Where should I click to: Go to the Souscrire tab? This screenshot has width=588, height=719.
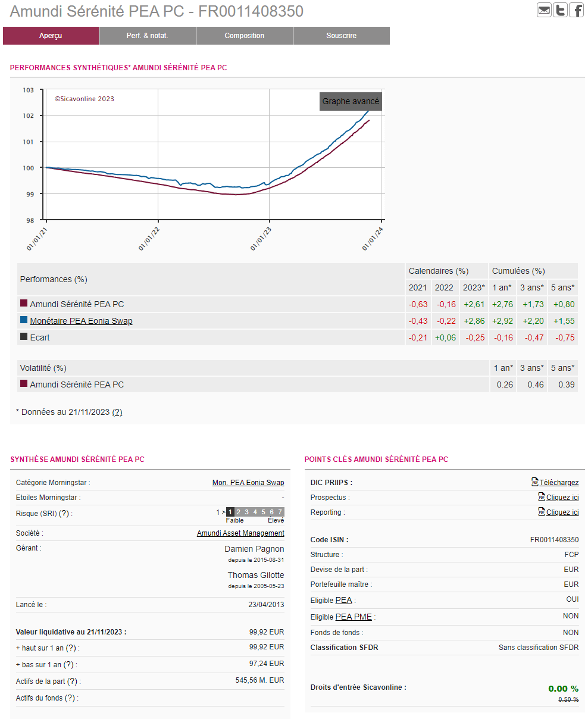point(341,36)
